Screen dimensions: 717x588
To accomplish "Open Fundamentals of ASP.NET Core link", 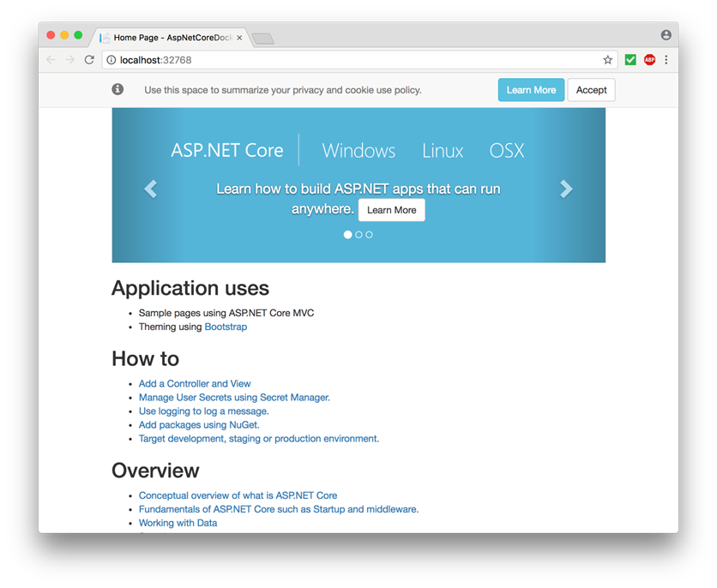I will 279,509.
